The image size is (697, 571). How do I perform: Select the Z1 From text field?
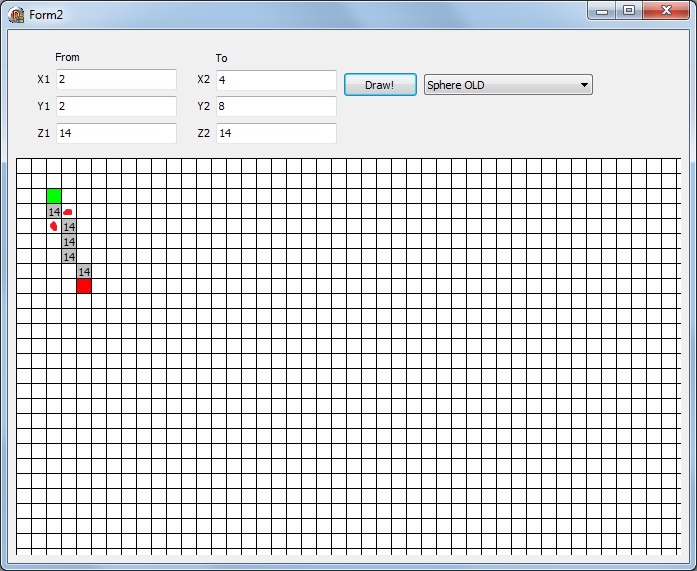click(x=115, y=133)
